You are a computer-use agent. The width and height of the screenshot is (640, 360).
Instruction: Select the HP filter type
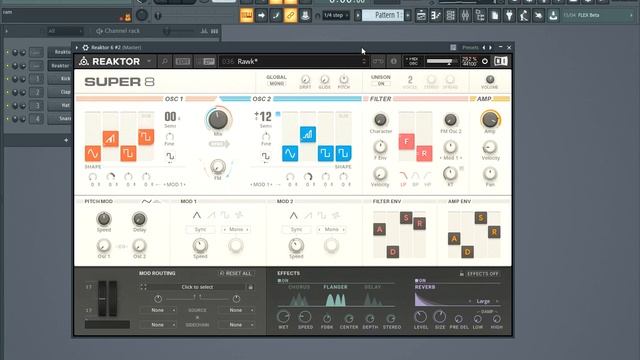[x=428, y=178]
